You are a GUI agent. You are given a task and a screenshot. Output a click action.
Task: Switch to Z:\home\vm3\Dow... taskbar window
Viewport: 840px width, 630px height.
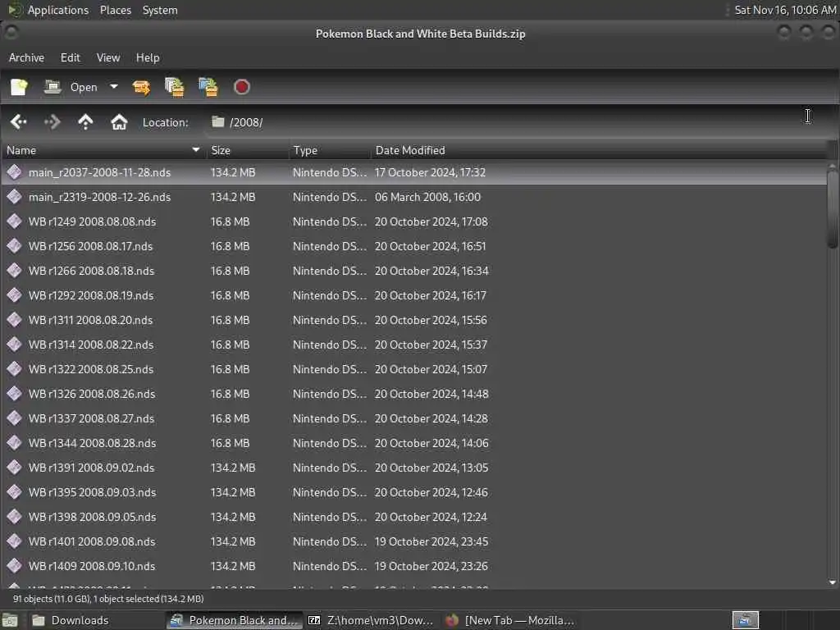(x=371, y=620)
